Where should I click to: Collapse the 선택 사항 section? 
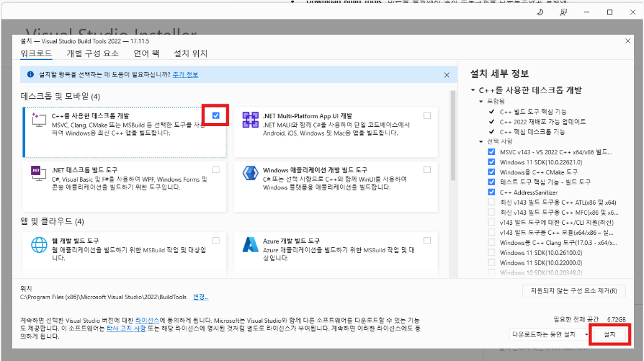pos(481,142)
